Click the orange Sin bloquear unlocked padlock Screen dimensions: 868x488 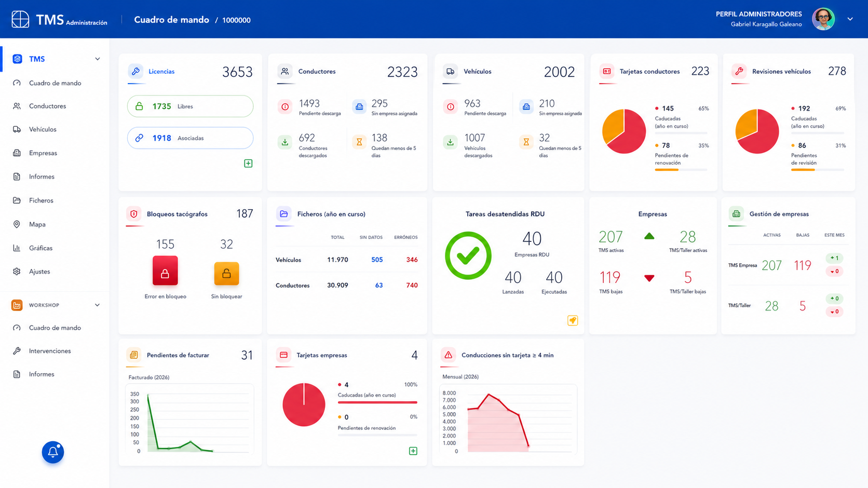pos(226,274)
